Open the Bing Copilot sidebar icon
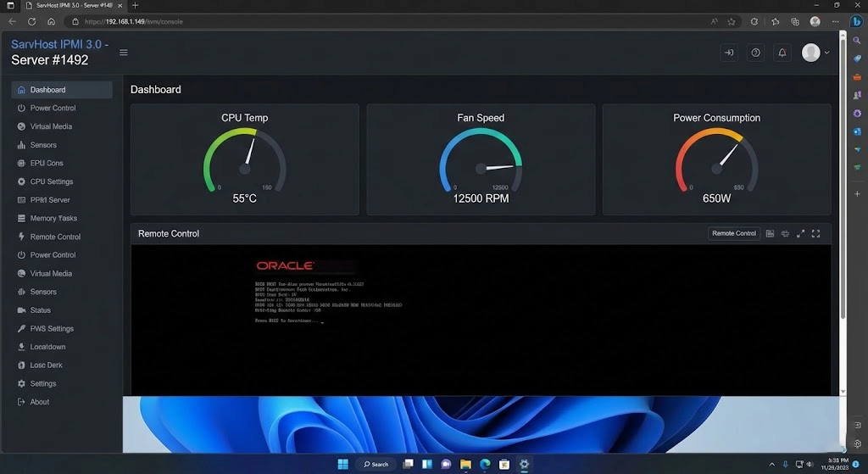This screenshot has height=474, width=868. 857,21
